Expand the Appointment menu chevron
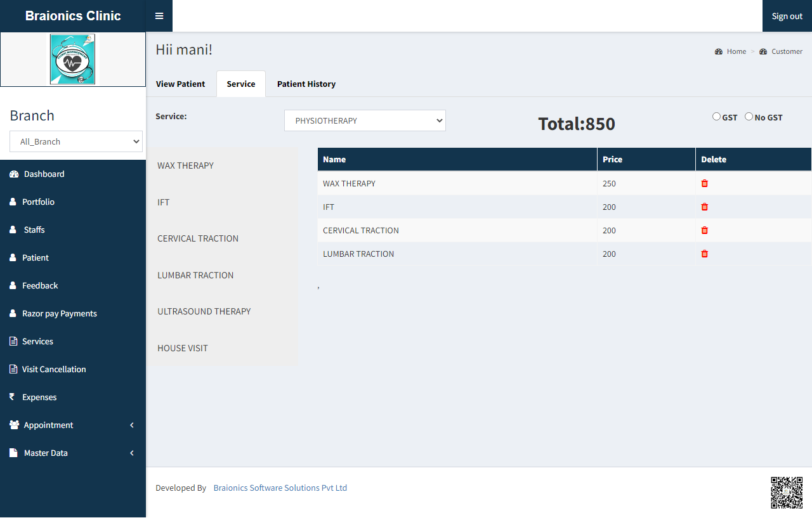The height and width of the screenshot is (518, 812). click(x=132, y=425)
